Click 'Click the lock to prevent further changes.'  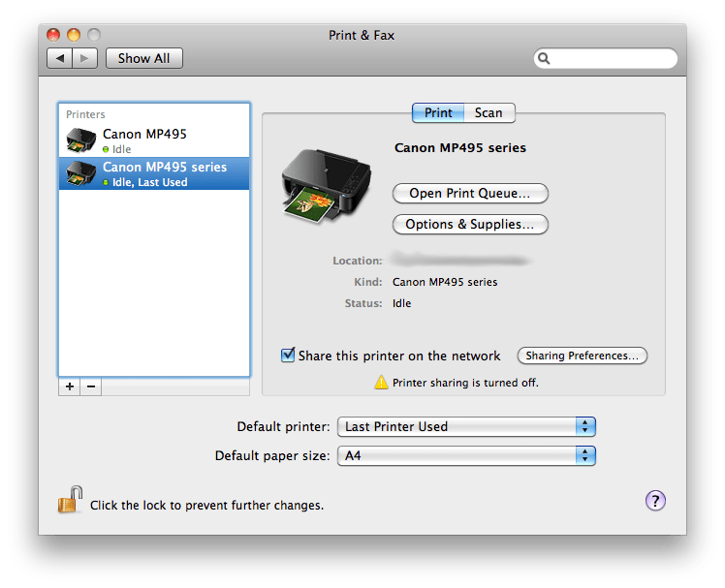(x=206, y=506)
